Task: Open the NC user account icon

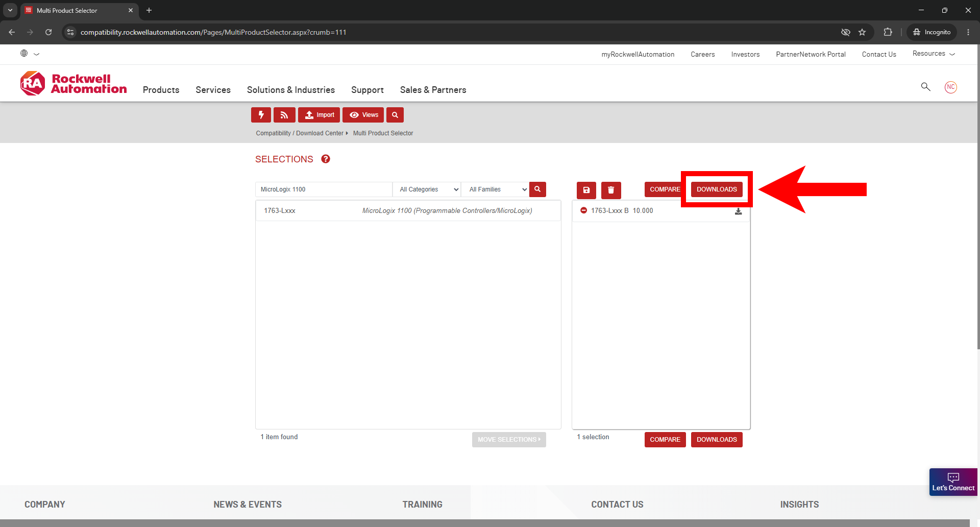Action: tap(950, 87)
